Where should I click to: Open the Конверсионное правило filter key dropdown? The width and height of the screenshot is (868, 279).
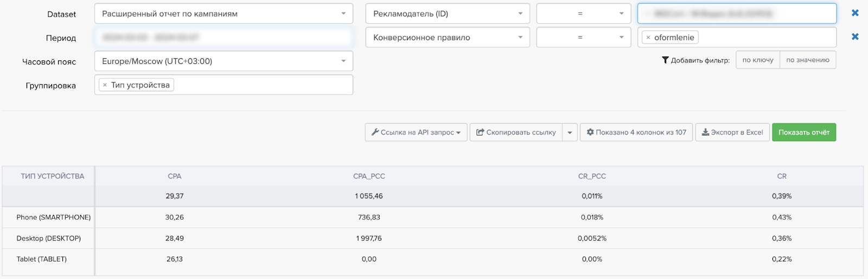(448, 37)
